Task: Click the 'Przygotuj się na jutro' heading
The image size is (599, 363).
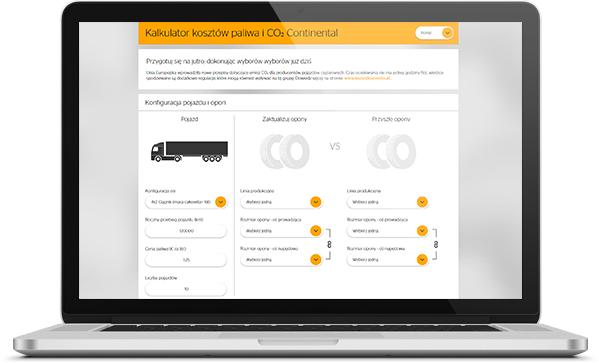Action: [x=229, y=61]
